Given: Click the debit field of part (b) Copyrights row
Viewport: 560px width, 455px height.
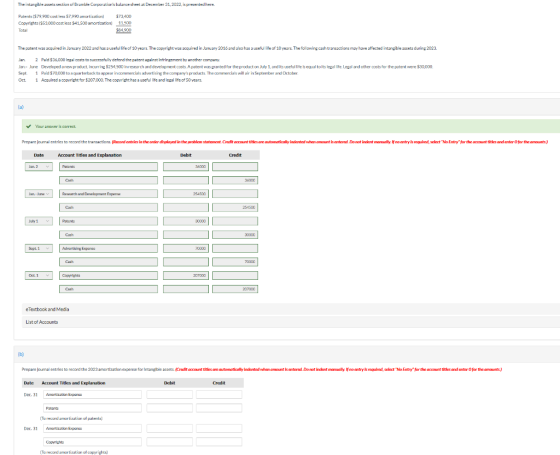Looking at the screenshot, I should pyautogui.click(x=169, y=442).
